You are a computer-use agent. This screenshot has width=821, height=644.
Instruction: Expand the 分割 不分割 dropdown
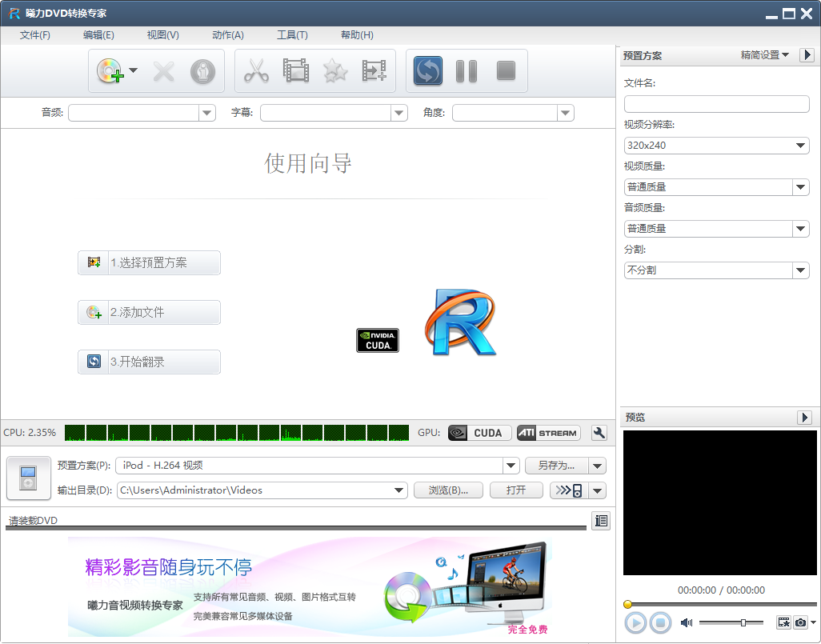click(x=800, y=270)
